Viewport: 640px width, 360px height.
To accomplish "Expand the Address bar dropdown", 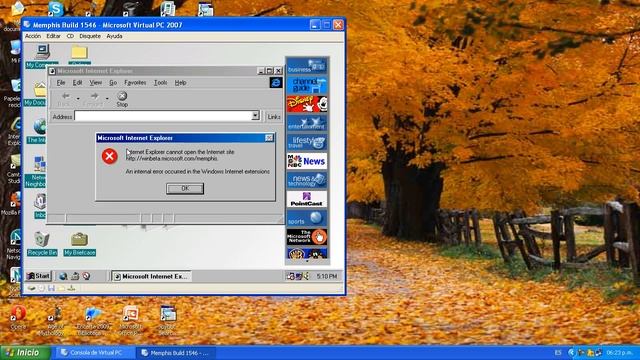I will tap(255, 116).
